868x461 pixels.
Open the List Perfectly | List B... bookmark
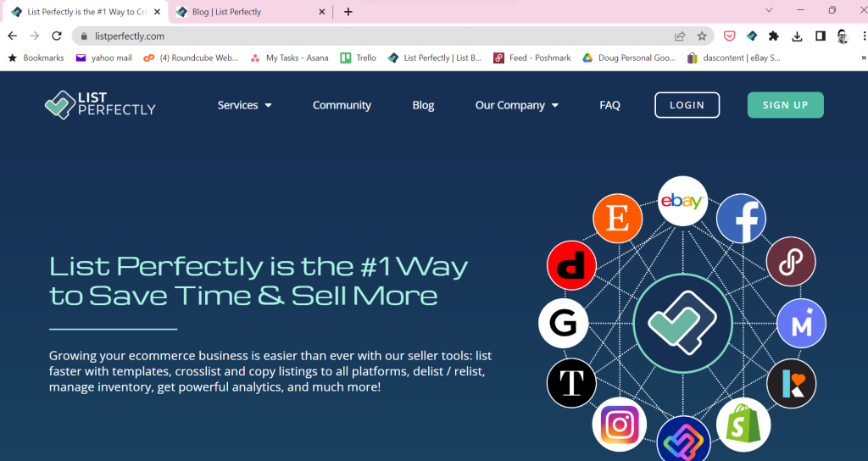(x=435, y=58)
